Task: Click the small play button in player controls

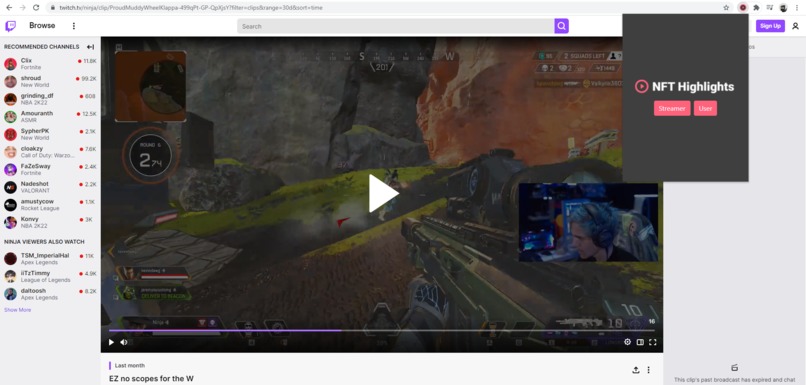Action: point(111,342)
